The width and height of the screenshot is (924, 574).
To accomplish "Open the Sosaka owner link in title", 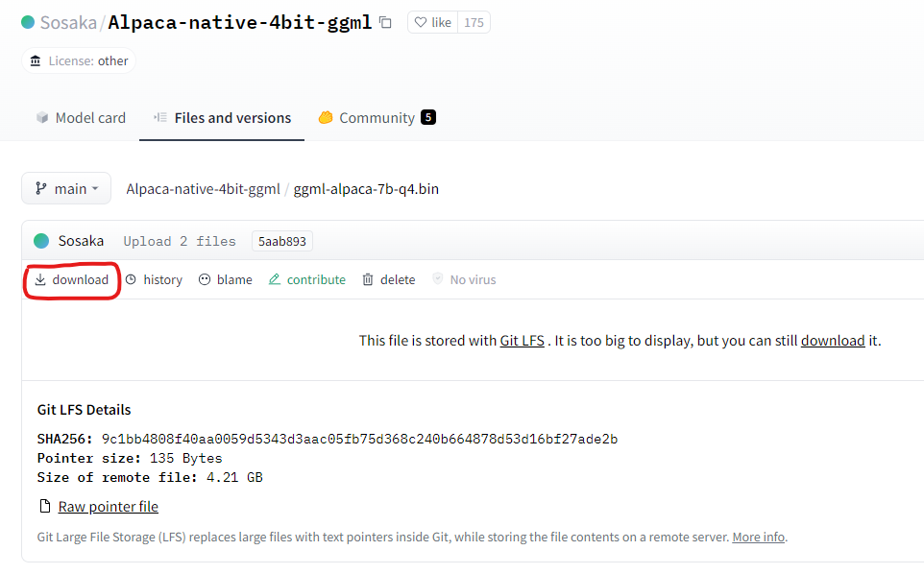I will coord(68,22).
